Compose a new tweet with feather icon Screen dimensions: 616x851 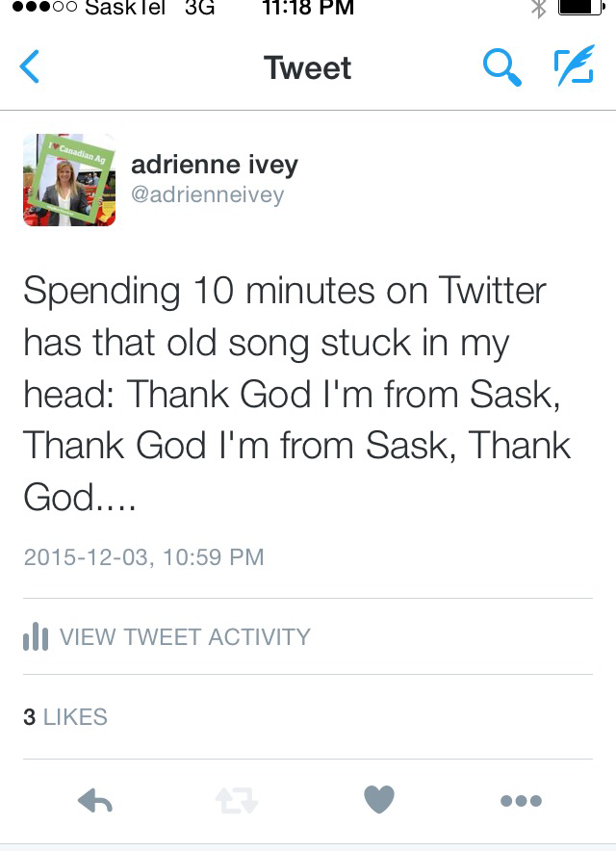574,68
